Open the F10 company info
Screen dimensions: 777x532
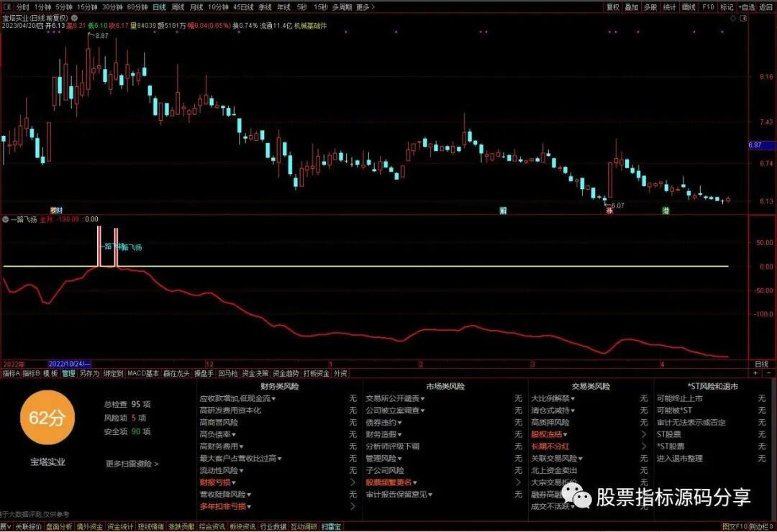point(708,7)
